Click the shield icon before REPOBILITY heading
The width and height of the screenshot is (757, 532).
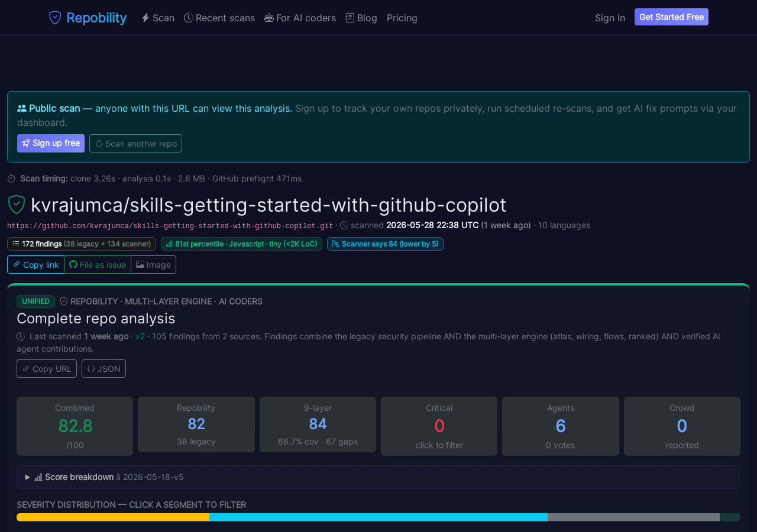pos(64,301)
